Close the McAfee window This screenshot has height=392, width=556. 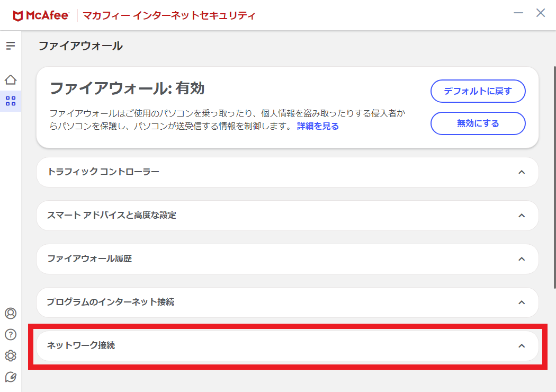541,13
